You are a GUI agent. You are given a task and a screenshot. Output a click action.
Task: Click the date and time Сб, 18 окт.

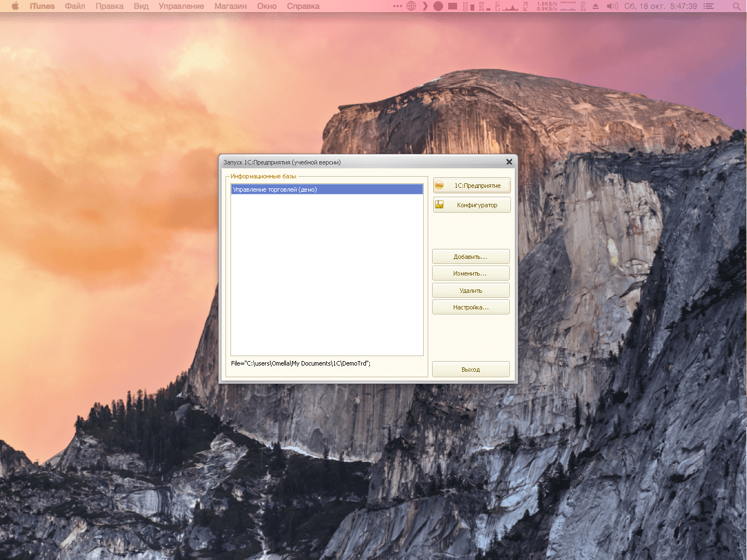click(660, 6)
